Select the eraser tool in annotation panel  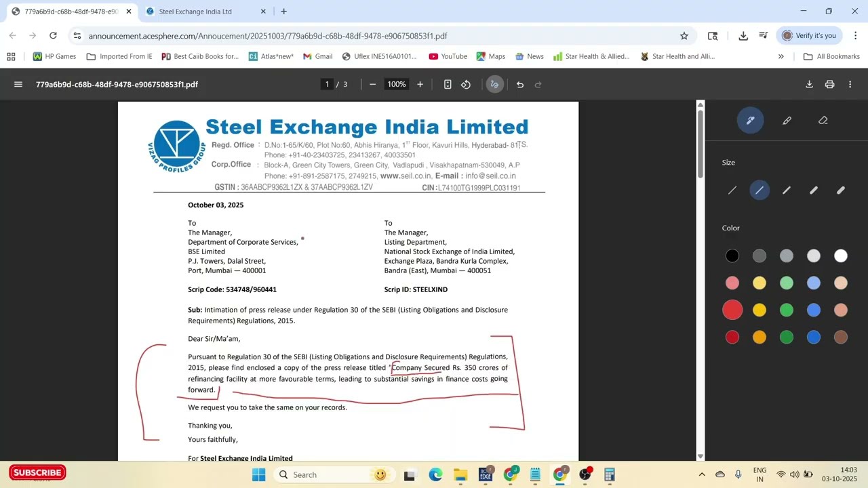click(823, 121)
